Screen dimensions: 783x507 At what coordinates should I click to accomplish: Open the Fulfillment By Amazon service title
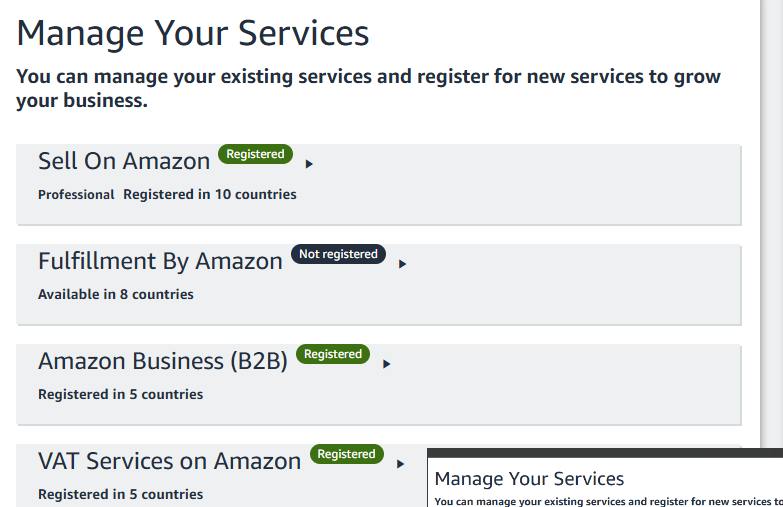pos(160,261)
